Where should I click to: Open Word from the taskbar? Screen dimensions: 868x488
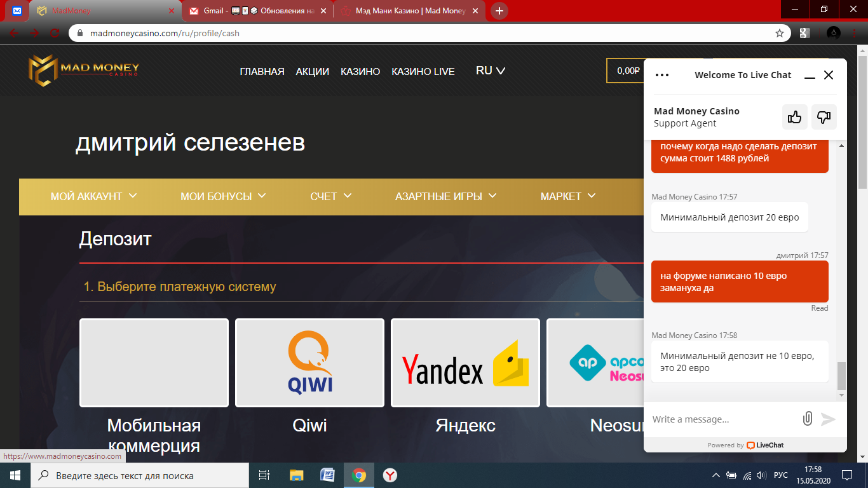[x=328, y=475]
